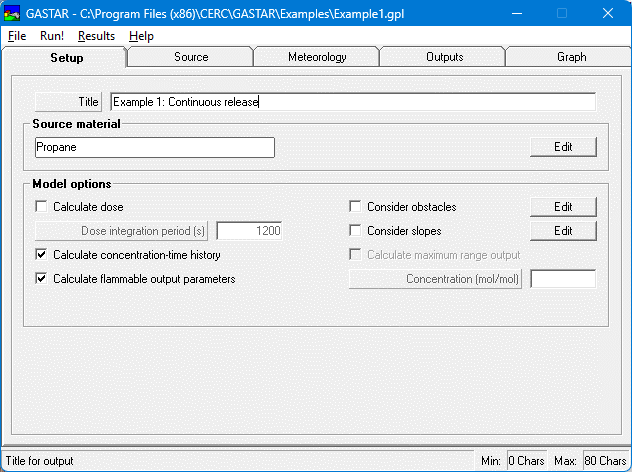Go to the Outputs tab
This screenshot has width=632, height=472.
coord(444,57)
